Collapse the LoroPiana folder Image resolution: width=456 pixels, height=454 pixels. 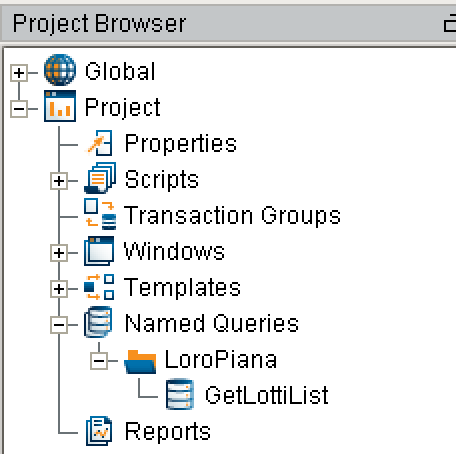click(x=99, y=361)
